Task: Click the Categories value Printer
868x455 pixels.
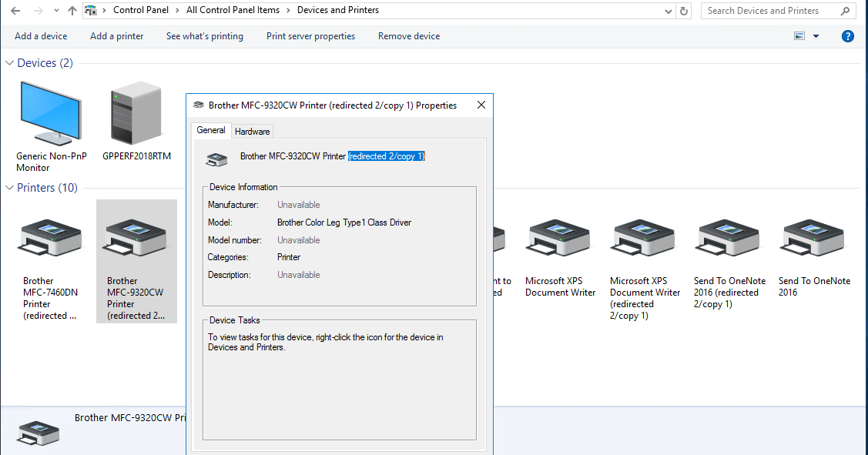Action: [289, 257]
